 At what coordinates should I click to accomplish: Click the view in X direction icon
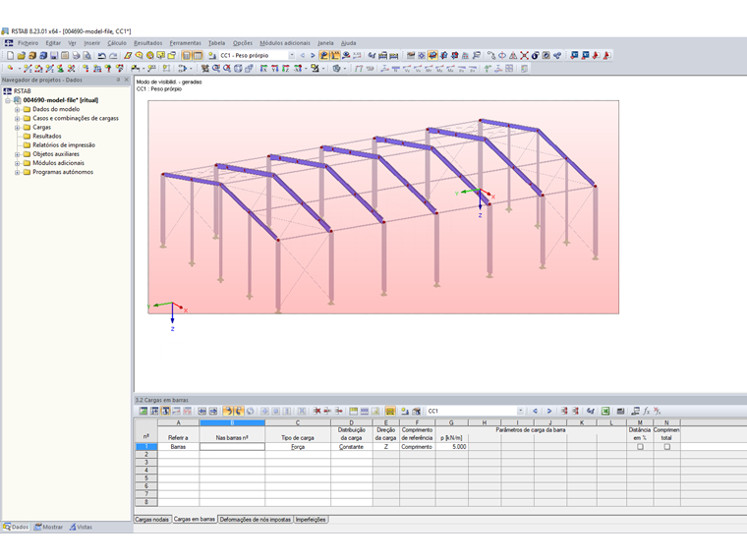tap(263, 69)
